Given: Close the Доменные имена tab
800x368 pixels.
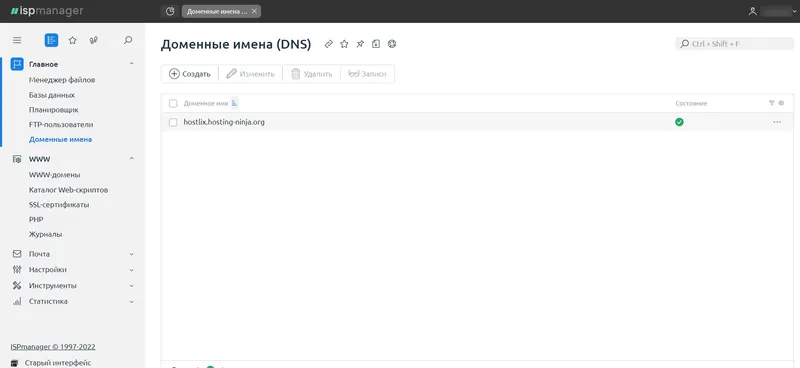Looking at the screenshot, I should point(254,11).
